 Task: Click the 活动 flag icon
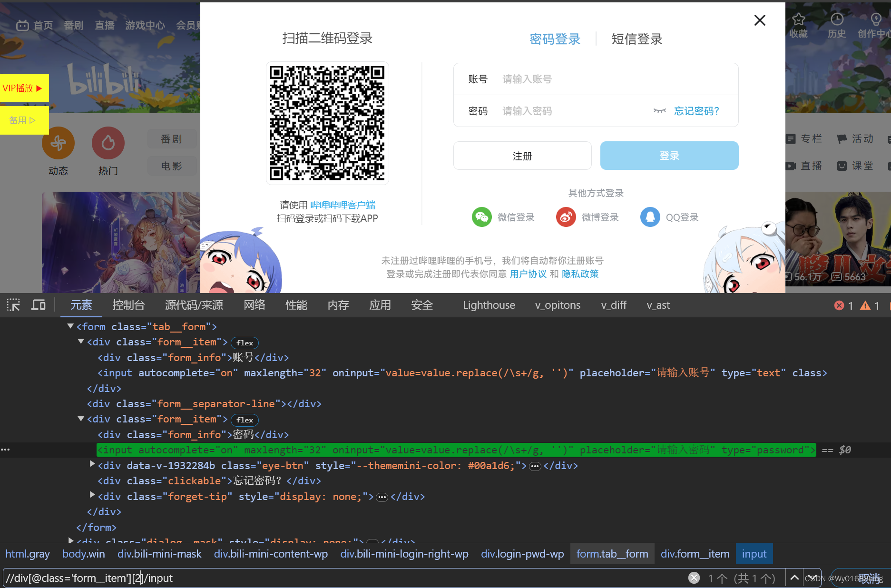842,139
